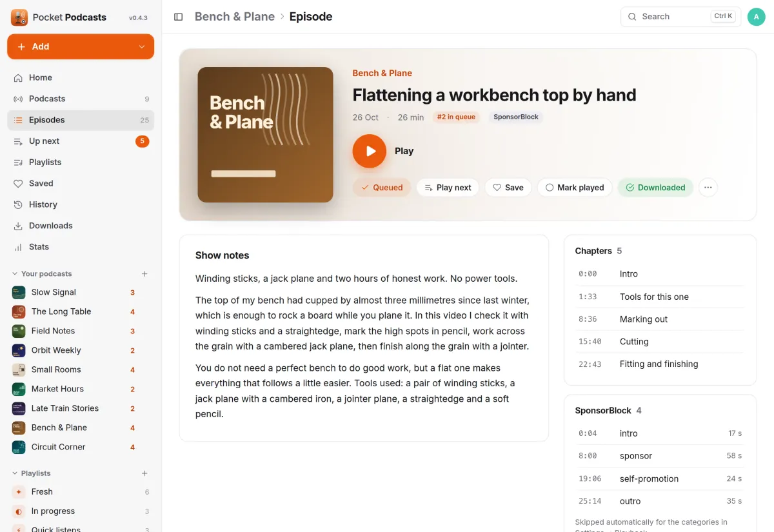Screen dimensions: 774x532
Task: Select Episodes in the sidebar
Action: point(81,120)
